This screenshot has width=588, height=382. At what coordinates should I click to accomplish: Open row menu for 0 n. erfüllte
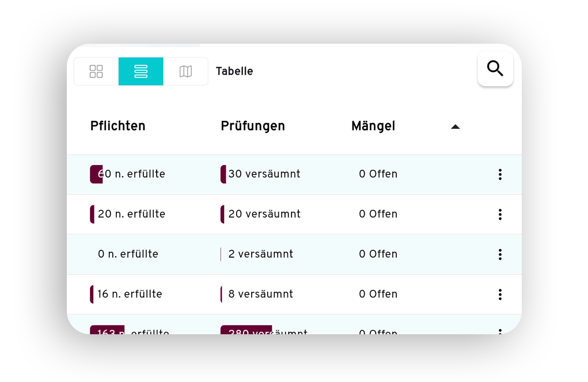pyautogui.click(x=500, y=254)
